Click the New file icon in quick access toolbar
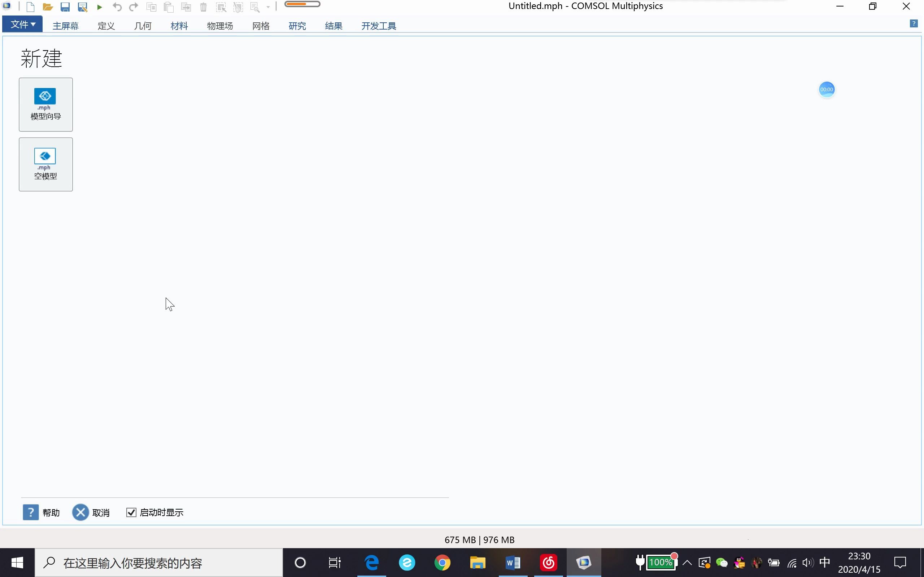The image size is (924, 577). [x=31, y=7]
